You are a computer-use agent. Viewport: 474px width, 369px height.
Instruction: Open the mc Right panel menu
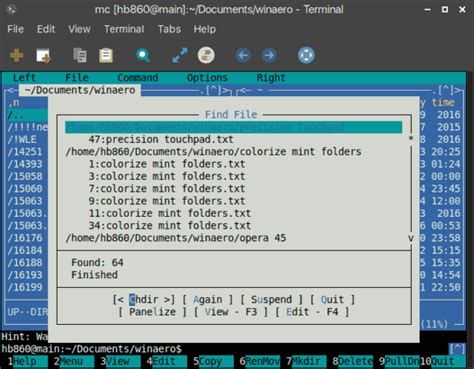(x=271, y=78)
